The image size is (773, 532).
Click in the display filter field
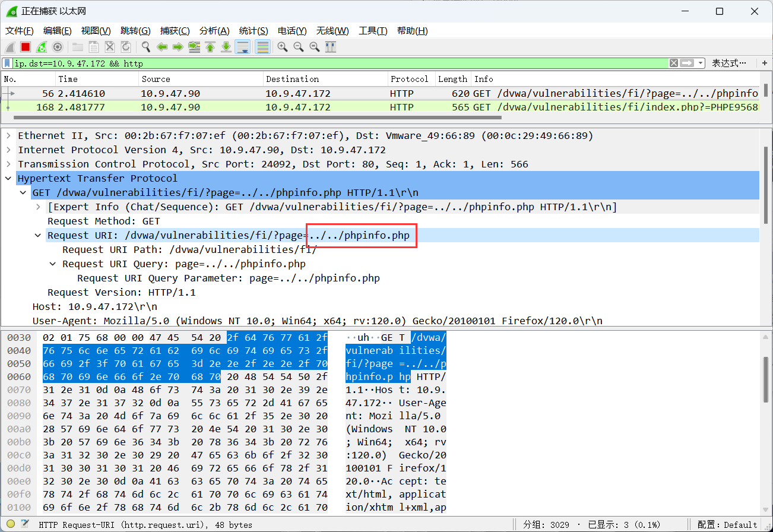[340, 63]
